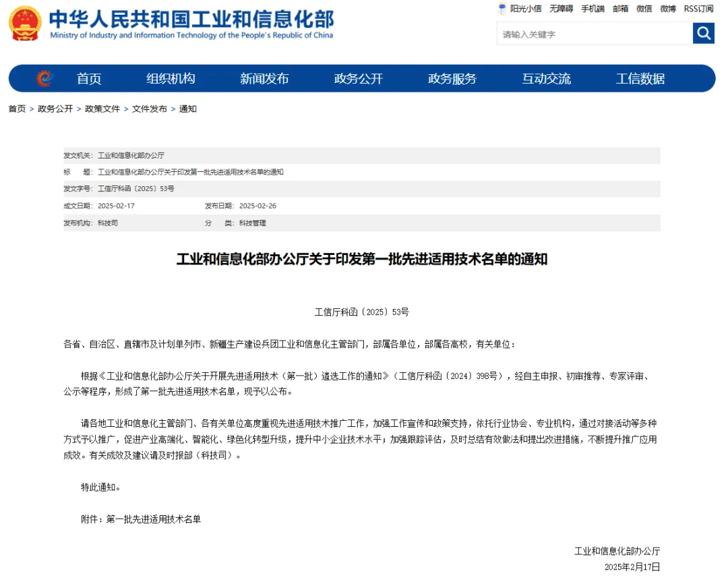Screen dimensions: 728x578
Task: Click the signature line 工业和信息化部办公厅
Action: (617, 551)
